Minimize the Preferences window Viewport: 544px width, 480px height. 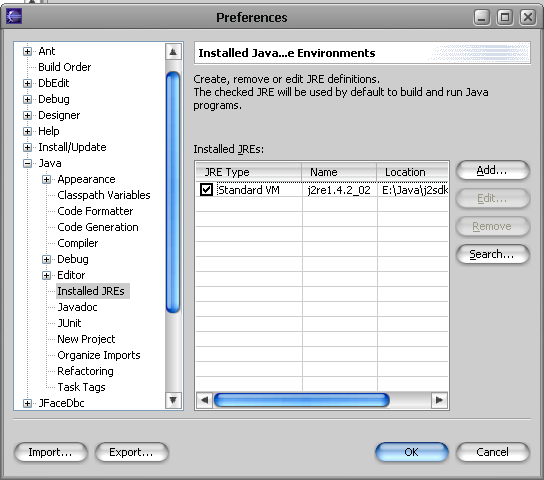[482, 17]
